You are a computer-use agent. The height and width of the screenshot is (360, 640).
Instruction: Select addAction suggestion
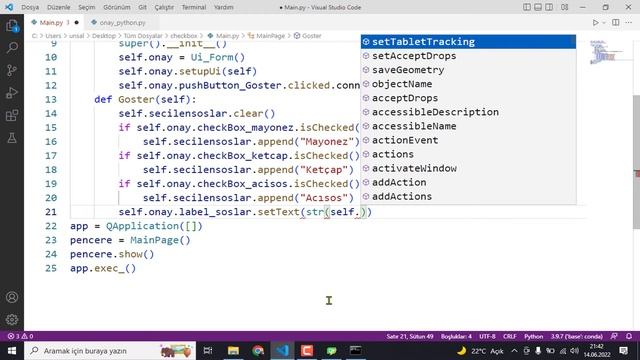click(x=468, y=182)
